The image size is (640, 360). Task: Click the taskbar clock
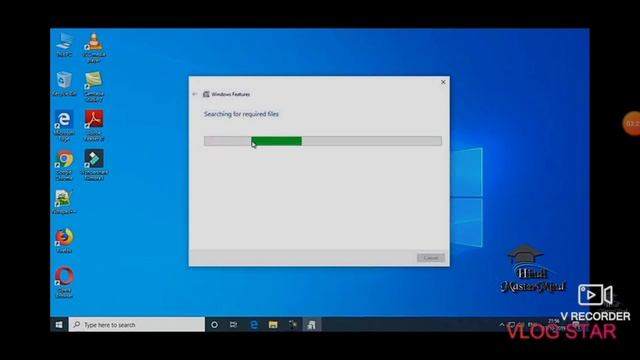pos(554,324)
